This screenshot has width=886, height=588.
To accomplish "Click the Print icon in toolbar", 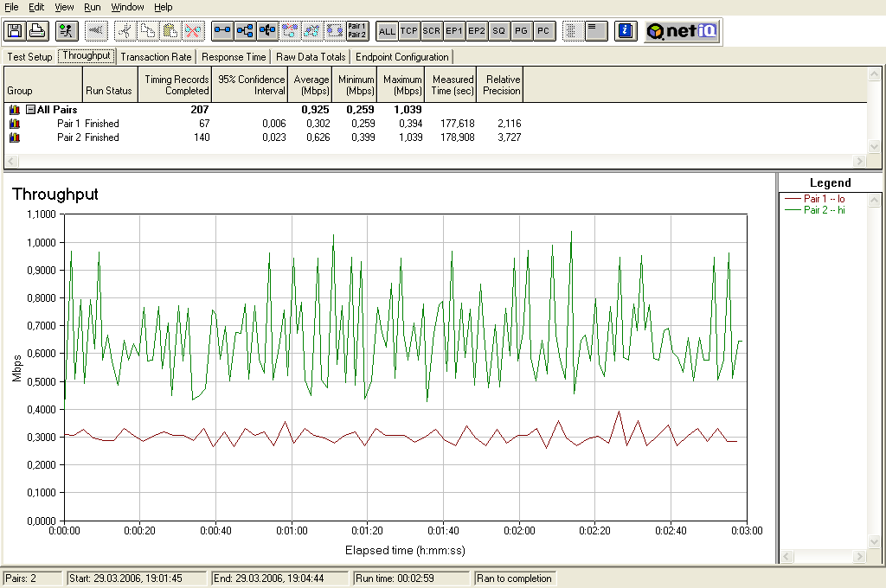I will coord(36,31).
